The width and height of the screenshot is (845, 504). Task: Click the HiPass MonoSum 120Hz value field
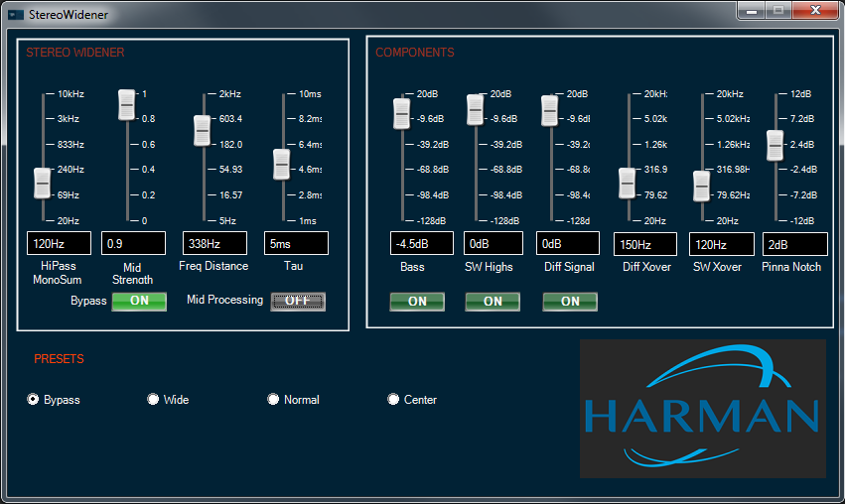click(60, 243)
